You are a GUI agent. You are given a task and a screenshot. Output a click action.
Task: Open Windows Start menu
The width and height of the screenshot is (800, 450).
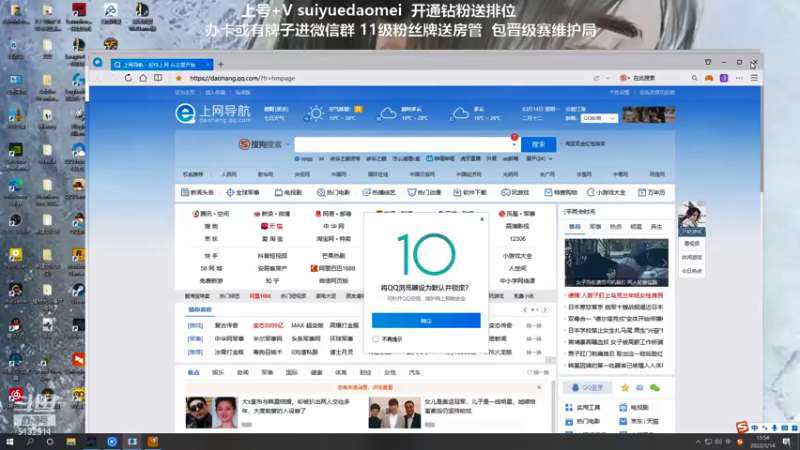point(9,442)
